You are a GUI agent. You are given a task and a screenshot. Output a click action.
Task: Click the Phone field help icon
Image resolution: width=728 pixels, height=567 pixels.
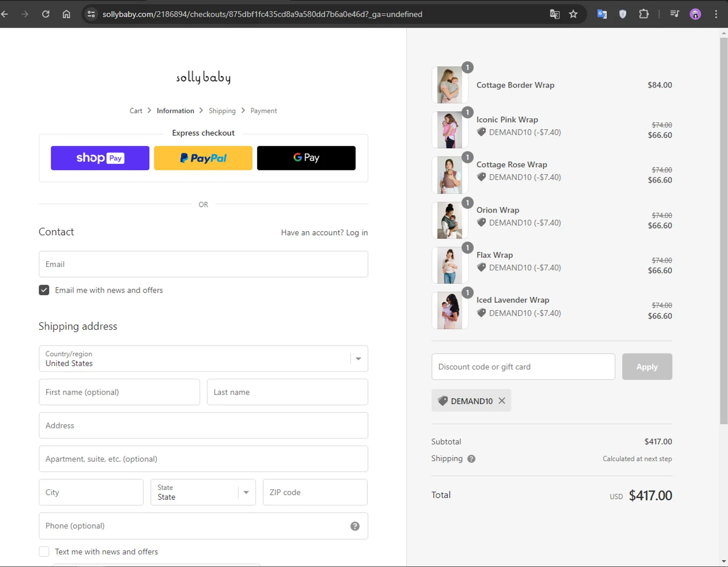355,526
